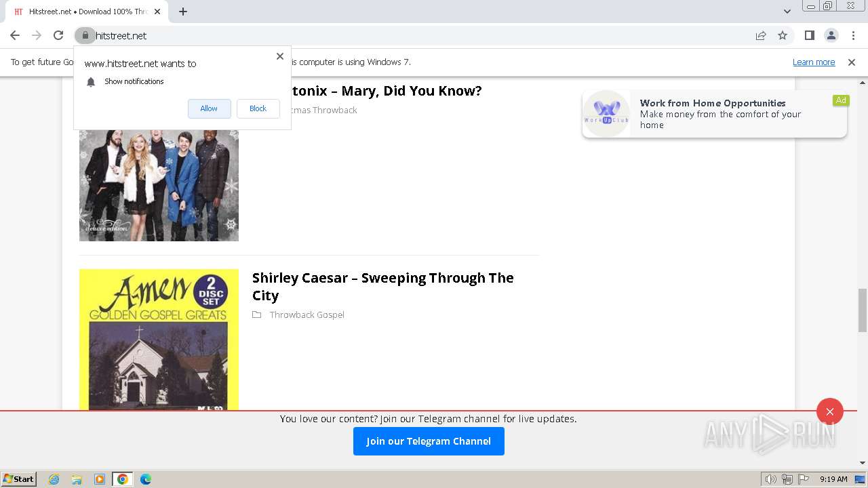868x488 pixels.
Task: Click the Chrome taskbar icon
Action: tap(123, 479)
